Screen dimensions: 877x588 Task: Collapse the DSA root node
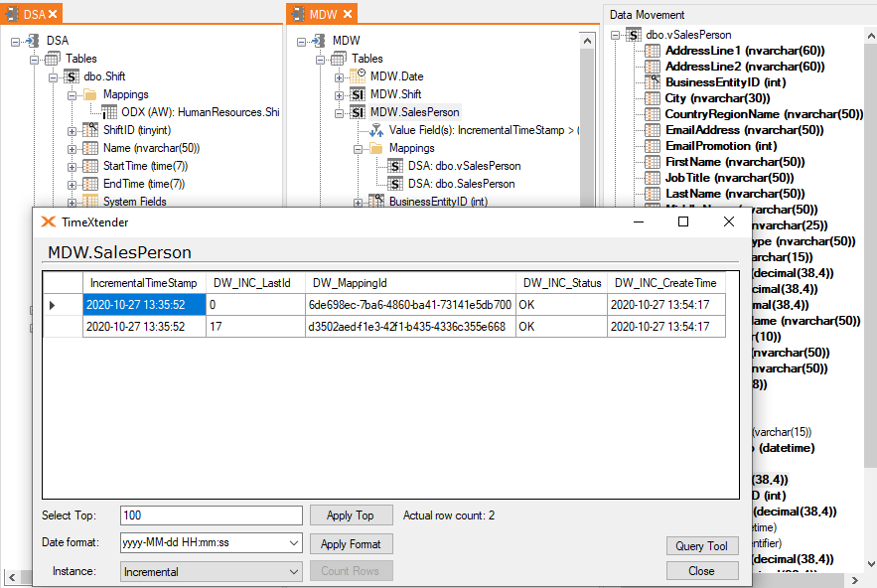(x=15, y=42)
